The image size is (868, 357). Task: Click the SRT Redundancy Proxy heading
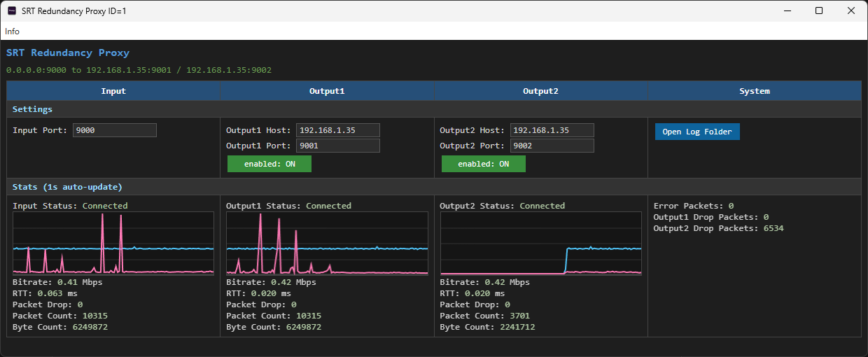(68, 52)
